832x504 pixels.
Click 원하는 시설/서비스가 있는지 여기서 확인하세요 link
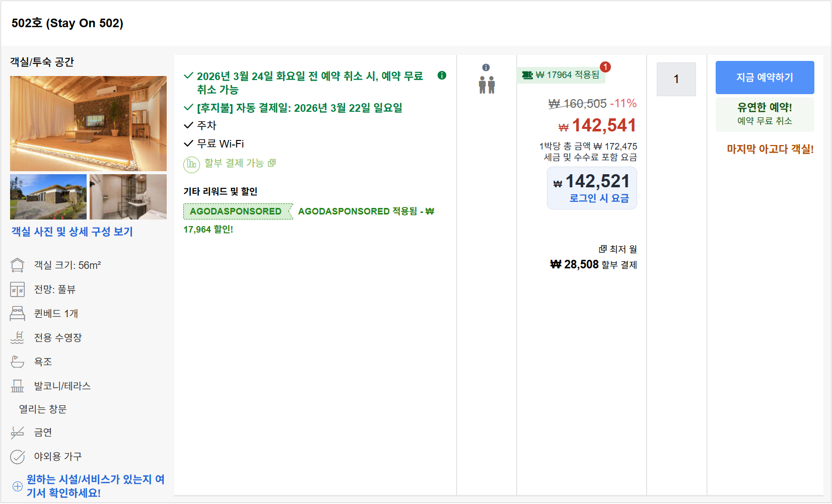(96, 486)
